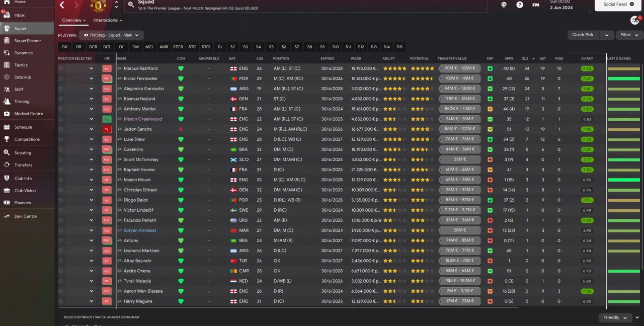Open Sofyan Amrabat's player profile
644x326 pixels.
coord(140,230)
